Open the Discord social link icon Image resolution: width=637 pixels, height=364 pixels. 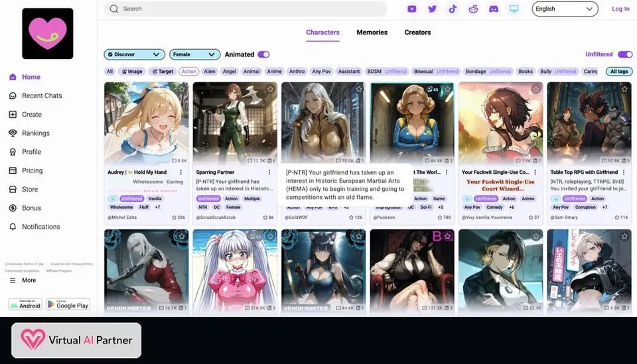(494, 9)
